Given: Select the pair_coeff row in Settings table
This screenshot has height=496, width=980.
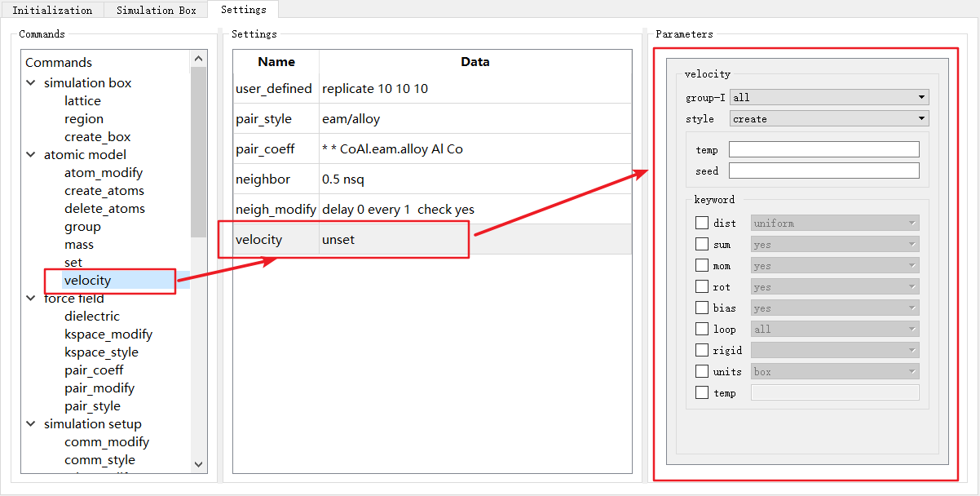Looking at the screenshot, I should tap(431, 149).
